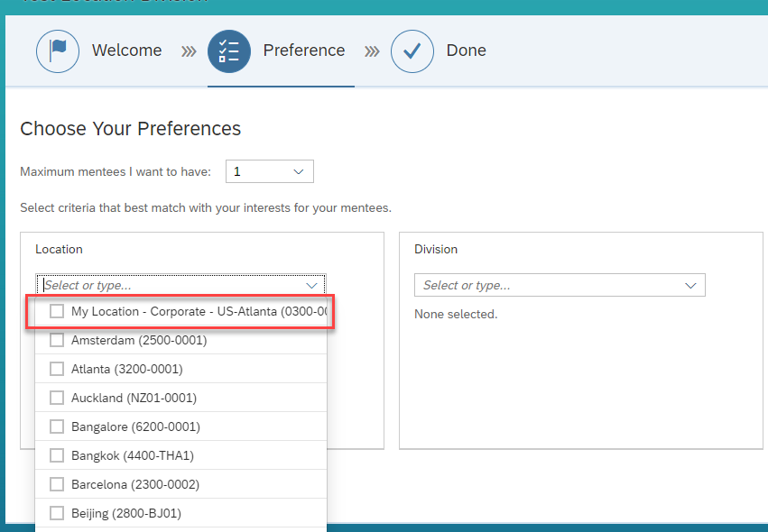Click the 'Barcelona (2300-0002)' option text
This screenshot has width=768, height=532.
(135, 484)
